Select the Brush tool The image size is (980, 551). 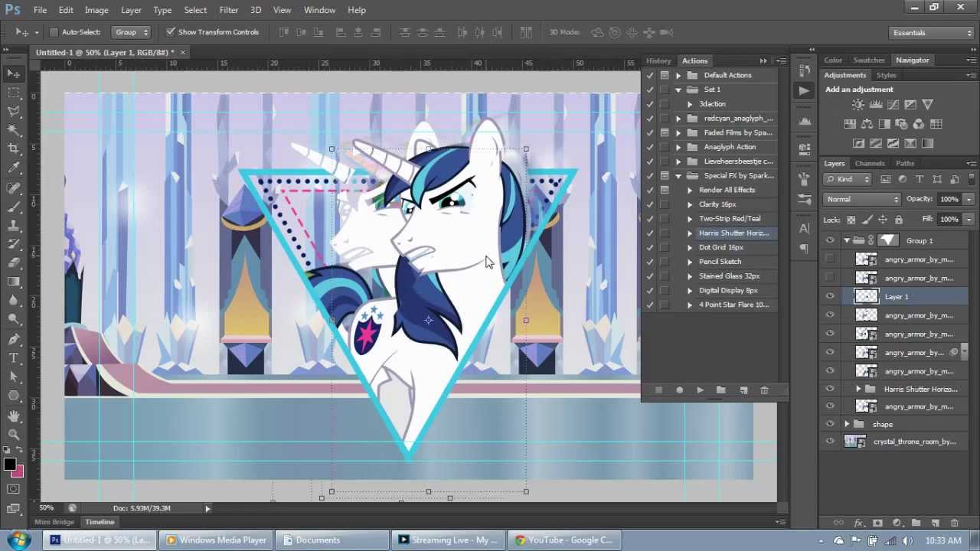point(14,207)
